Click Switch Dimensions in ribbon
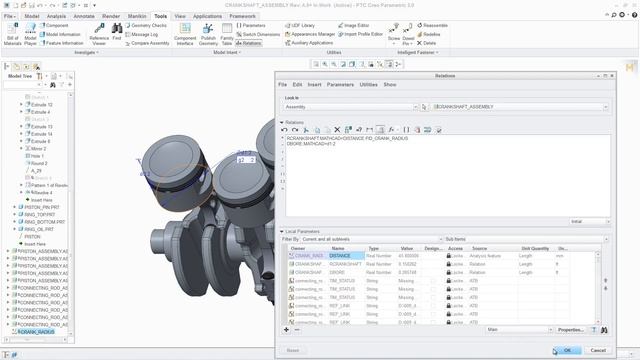 point(258,34)
